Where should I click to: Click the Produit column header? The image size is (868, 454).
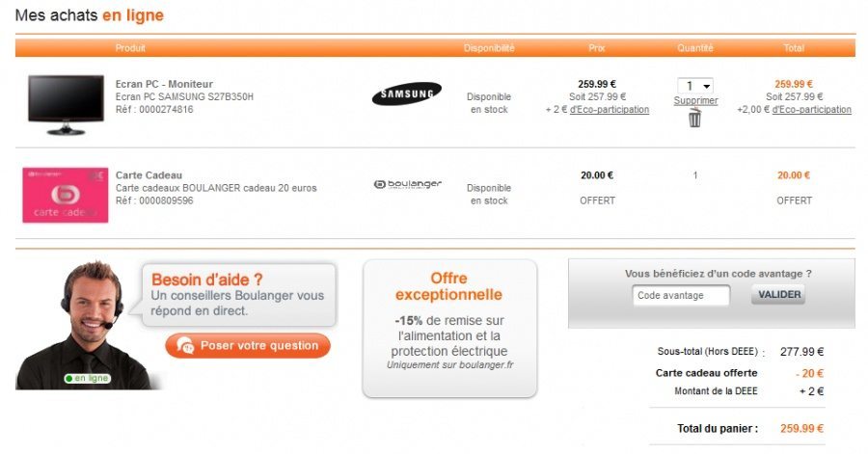[x=130, y=47]
